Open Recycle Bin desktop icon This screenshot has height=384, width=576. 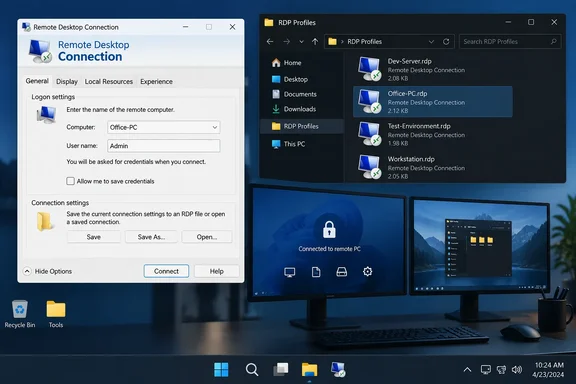[x=19, y=313]
